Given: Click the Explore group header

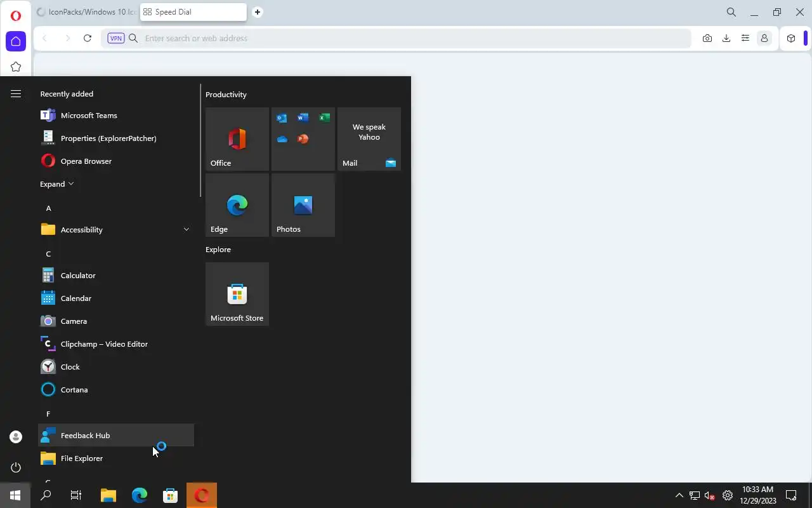Looking at the screenshot, I should coord(218,250).
